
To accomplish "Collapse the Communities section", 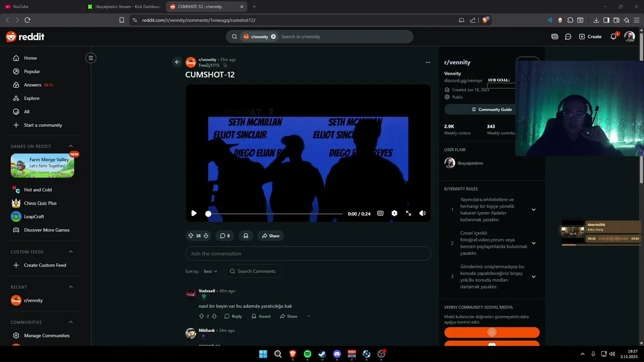I will click(70, 322).
